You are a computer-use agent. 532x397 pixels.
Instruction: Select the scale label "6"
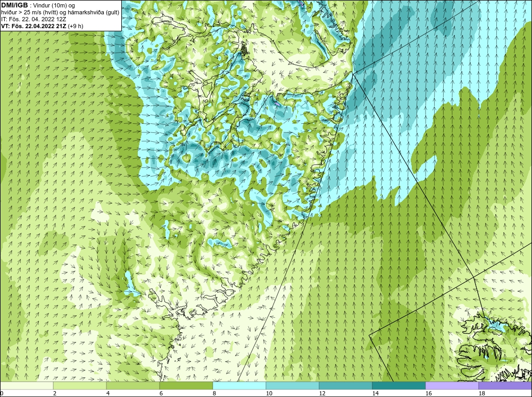162,393
